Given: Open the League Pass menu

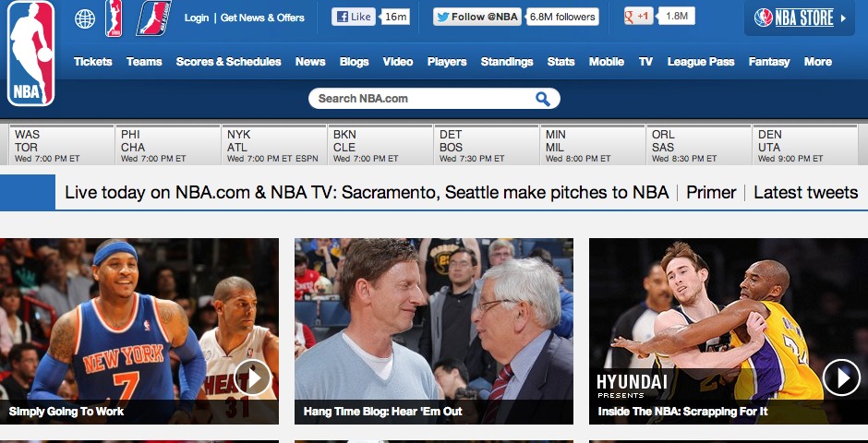Looking at the screenshot, I should (x=701, y=62).
